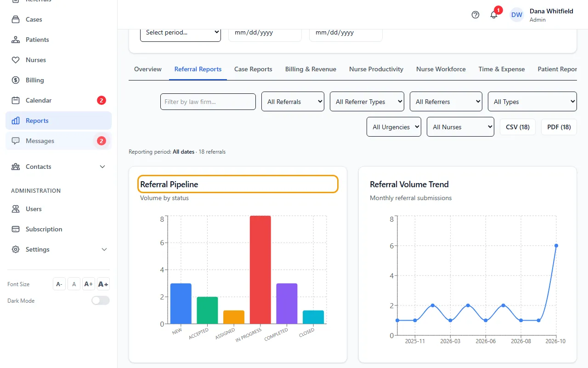Open the Billing & Revenue tab

pyautogui.click(x=311, y=69)
